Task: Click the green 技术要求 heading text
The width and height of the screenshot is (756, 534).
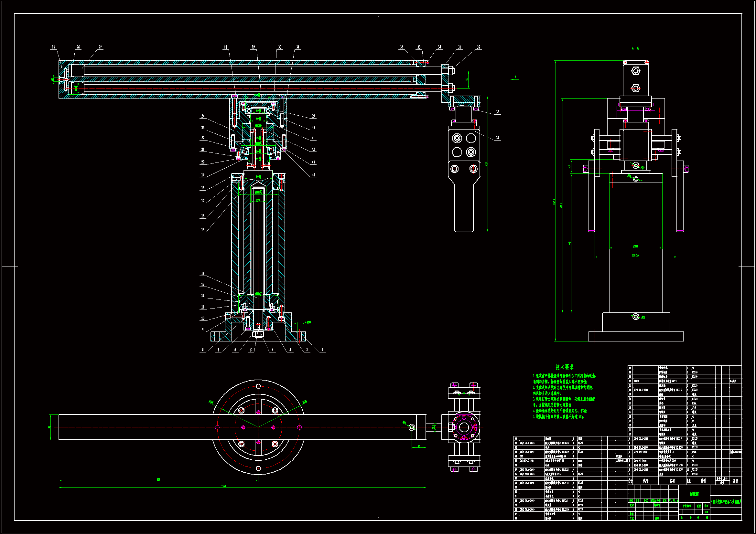Action: (564, 367)
